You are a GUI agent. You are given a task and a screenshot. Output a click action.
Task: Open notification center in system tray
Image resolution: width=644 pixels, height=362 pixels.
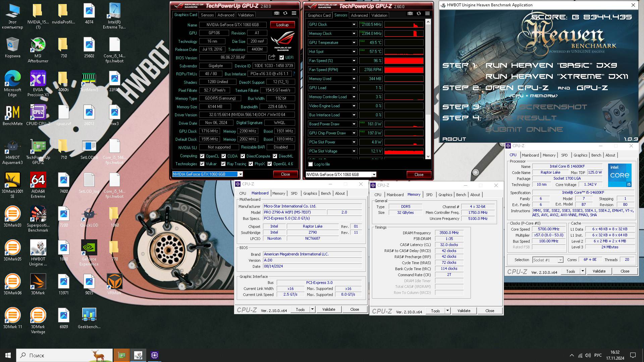tap(633, 355)
